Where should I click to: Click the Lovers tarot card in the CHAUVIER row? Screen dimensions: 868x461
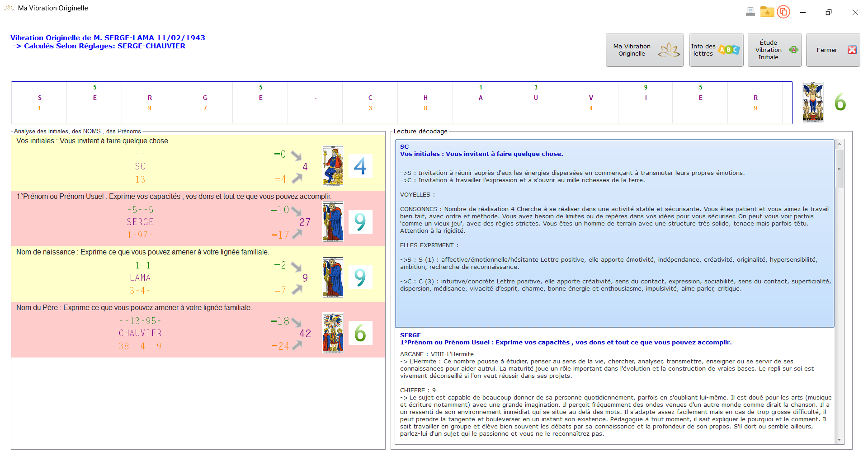point(333,333)
